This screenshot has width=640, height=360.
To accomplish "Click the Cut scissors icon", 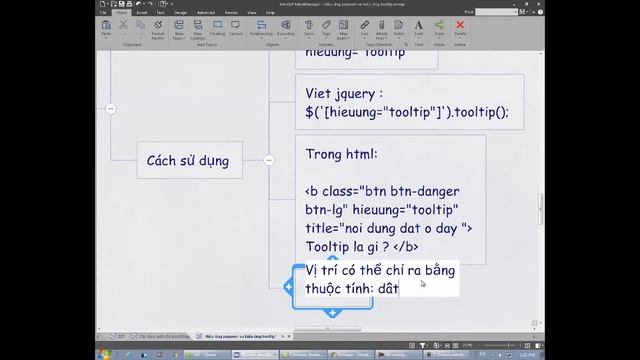I will click(x=123, y=25).
